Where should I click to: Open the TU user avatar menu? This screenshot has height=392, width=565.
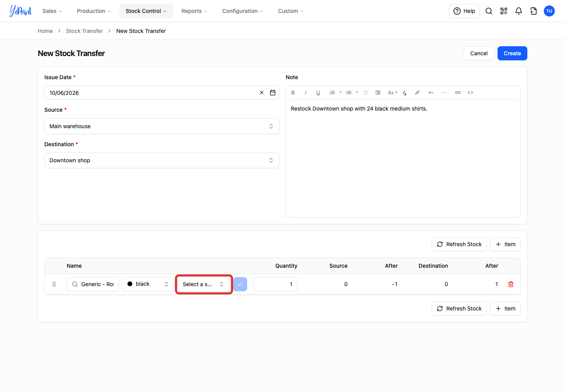click(549, 11)
